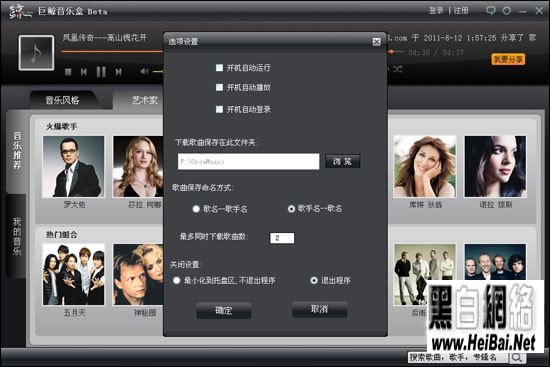
Task: Mute the volume speaker icon
Action: [144, 72]
